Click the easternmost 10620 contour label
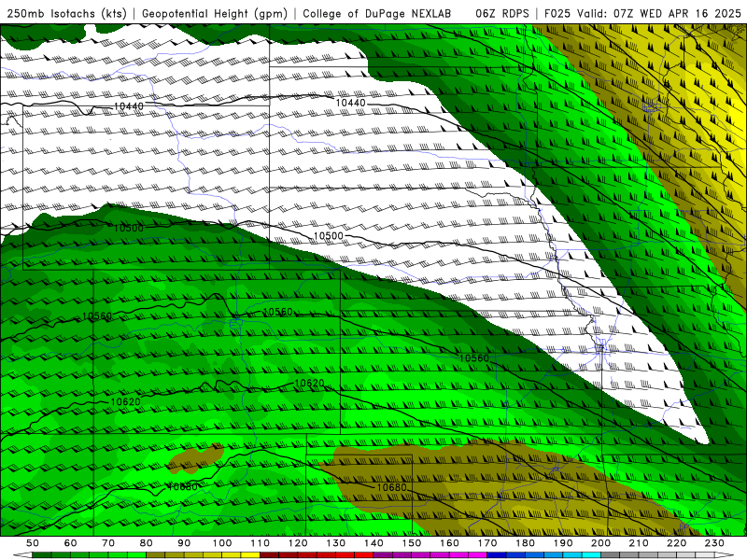 [310, 383]
